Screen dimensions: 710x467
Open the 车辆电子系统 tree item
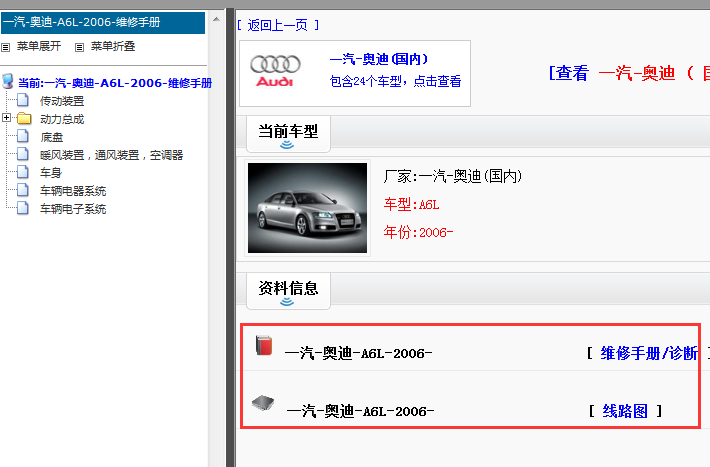(x=73, y=209)
